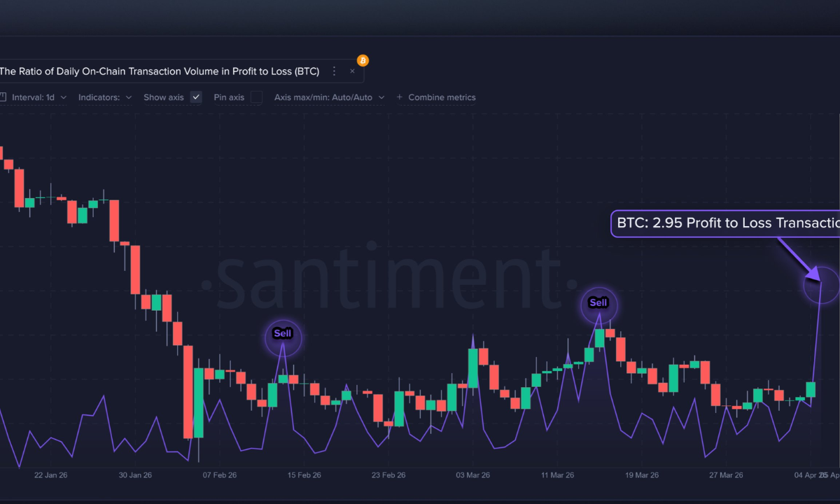840x504 pixels.
Task: Enable the Pin axis checkbox
Action: (x=256, y=97)
